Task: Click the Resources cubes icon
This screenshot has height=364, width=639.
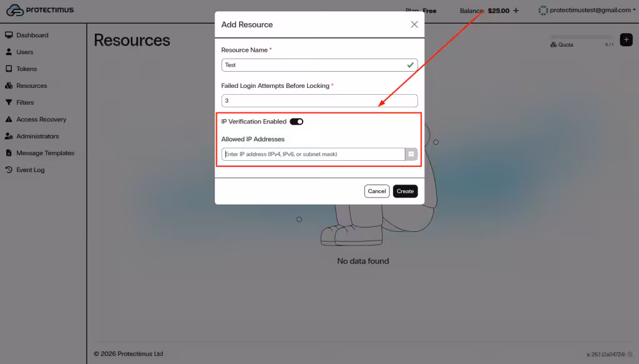Action: (x=9, y=85)
